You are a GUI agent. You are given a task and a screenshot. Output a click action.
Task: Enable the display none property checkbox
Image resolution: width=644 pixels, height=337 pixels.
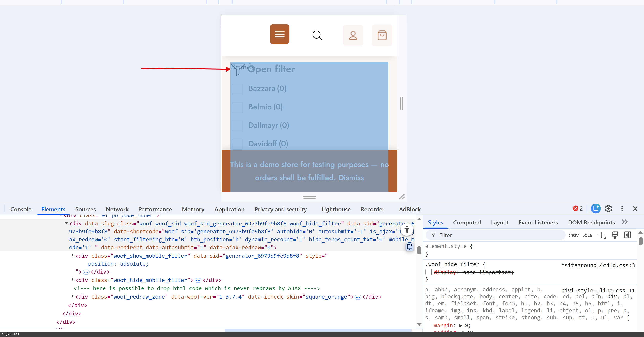pyautogui.click(x=428, y=272)
